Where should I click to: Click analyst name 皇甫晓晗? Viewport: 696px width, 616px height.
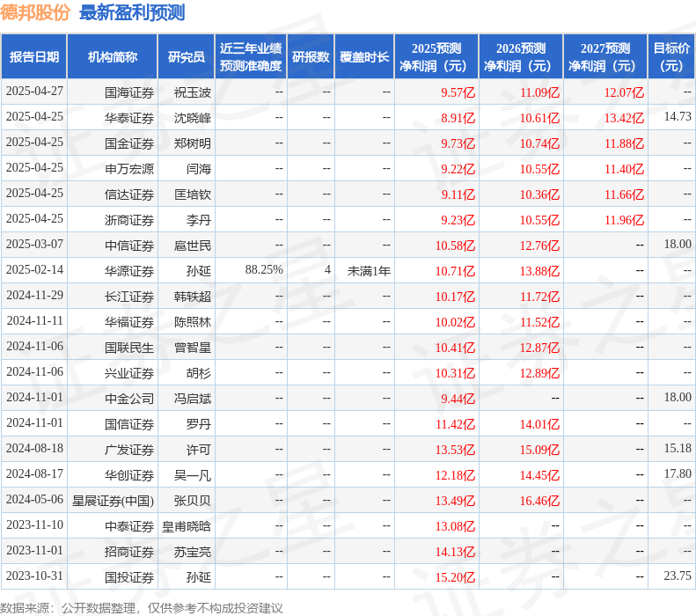(x=187, y=526)
